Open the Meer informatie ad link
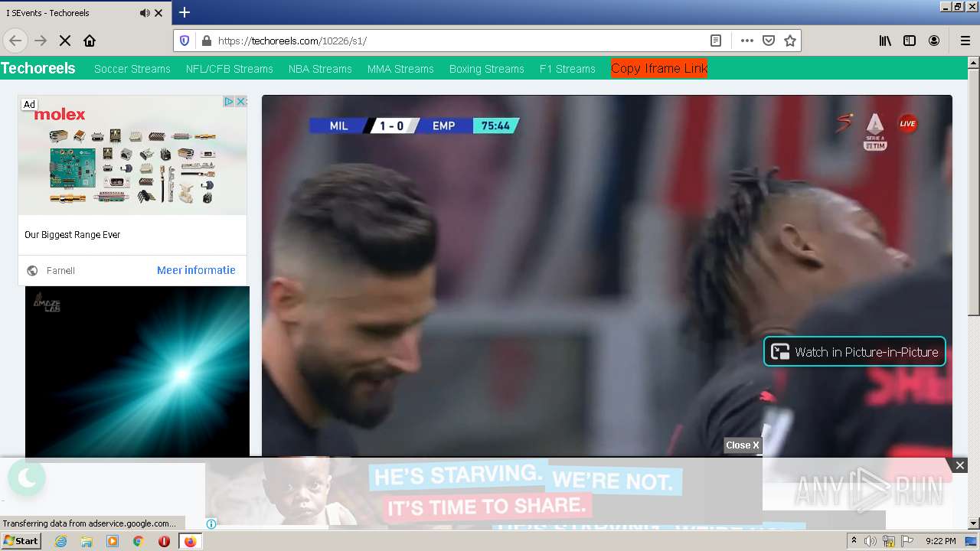 196,270
